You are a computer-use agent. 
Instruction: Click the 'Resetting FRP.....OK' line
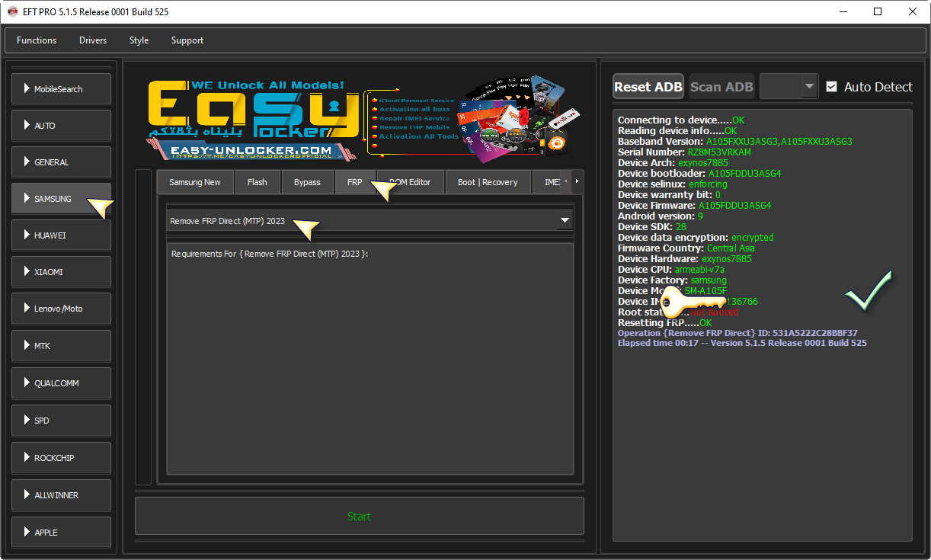click(x=665, y=323)
